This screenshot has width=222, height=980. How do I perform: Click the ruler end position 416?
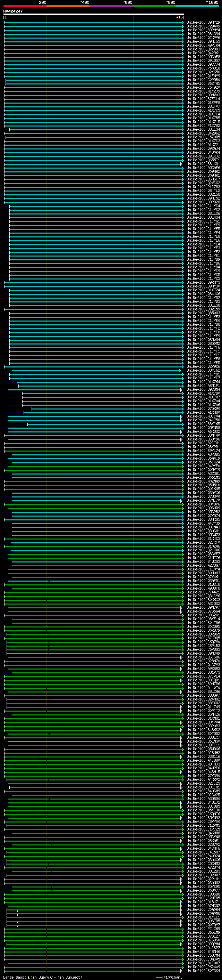click(x=179, y=17)
